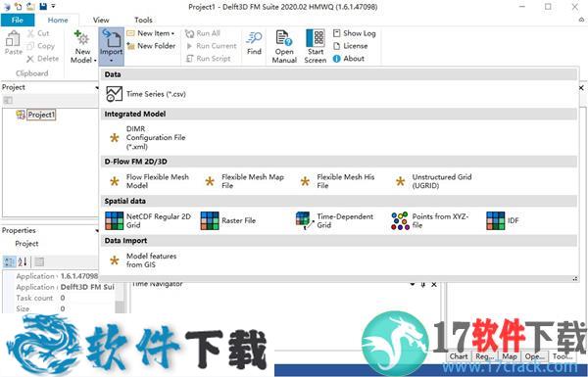Image resolution: width=588 pixels, height=377 pixels.
Task: Import IDF spatial data
Action: [x=503, y=220]
